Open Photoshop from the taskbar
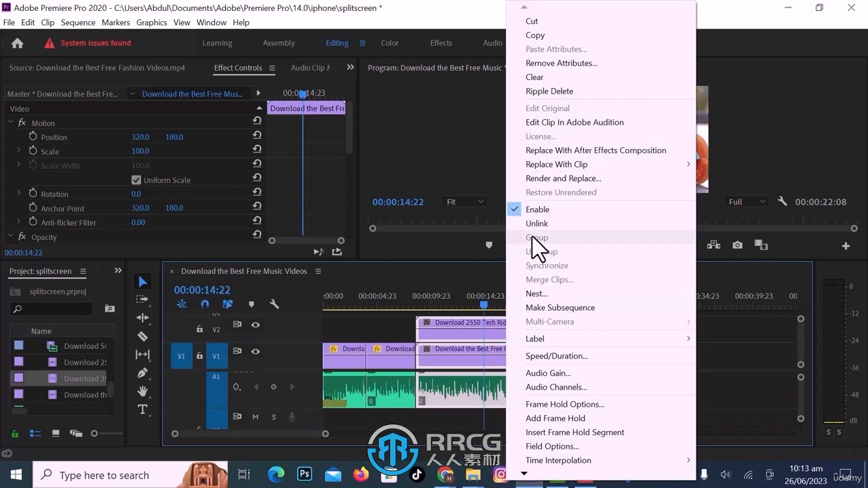Screen dimensions: 868x488 pyautogui.click(x=304, y=474)
